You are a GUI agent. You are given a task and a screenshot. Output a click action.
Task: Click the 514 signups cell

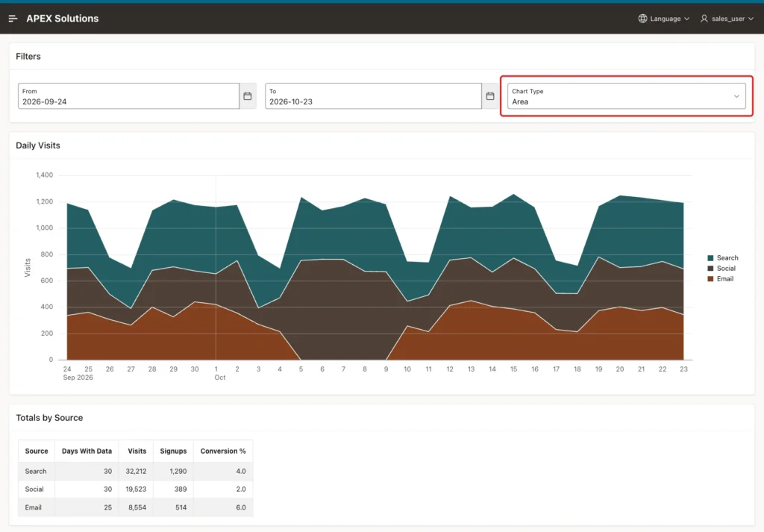click(173, 507)
